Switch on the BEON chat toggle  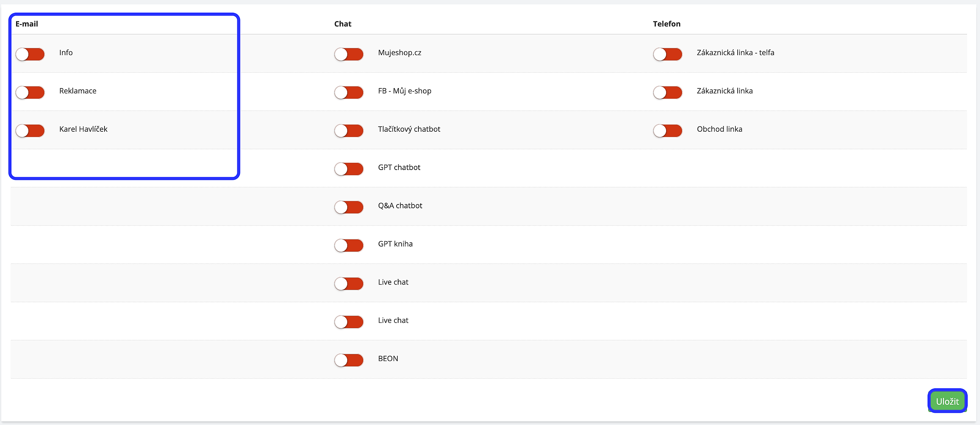click(x=349, y=360)
